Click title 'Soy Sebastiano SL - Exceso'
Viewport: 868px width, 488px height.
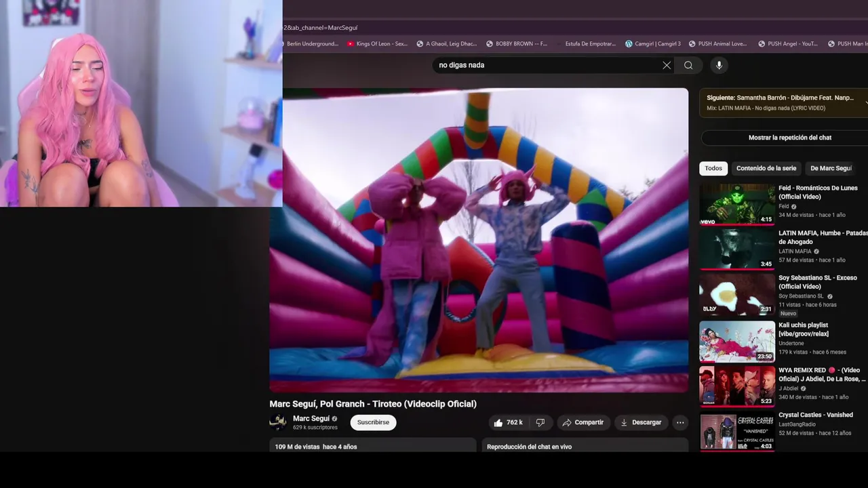tap(818, 282)
